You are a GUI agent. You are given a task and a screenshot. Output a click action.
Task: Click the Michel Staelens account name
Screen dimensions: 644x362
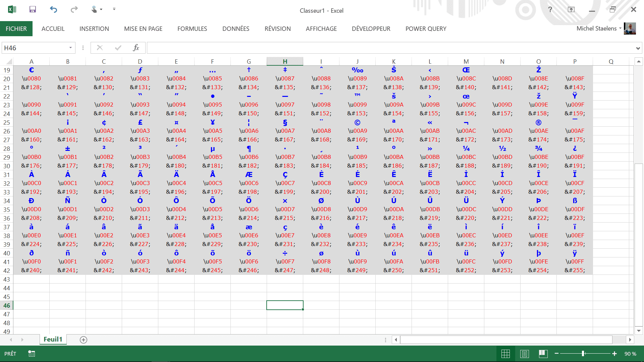[x=596, y=28]
